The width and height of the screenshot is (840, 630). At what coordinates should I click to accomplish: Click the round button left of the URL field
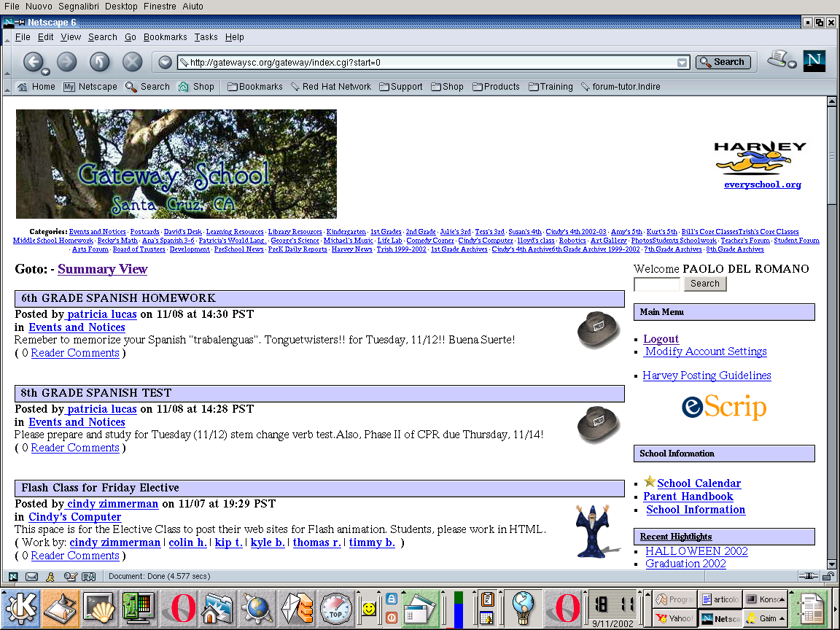pyautogui.click(x=165, y=62)
